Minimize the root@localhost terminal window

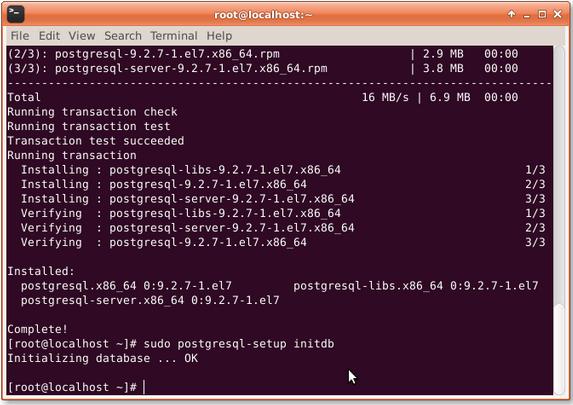(x=527, y=15)
